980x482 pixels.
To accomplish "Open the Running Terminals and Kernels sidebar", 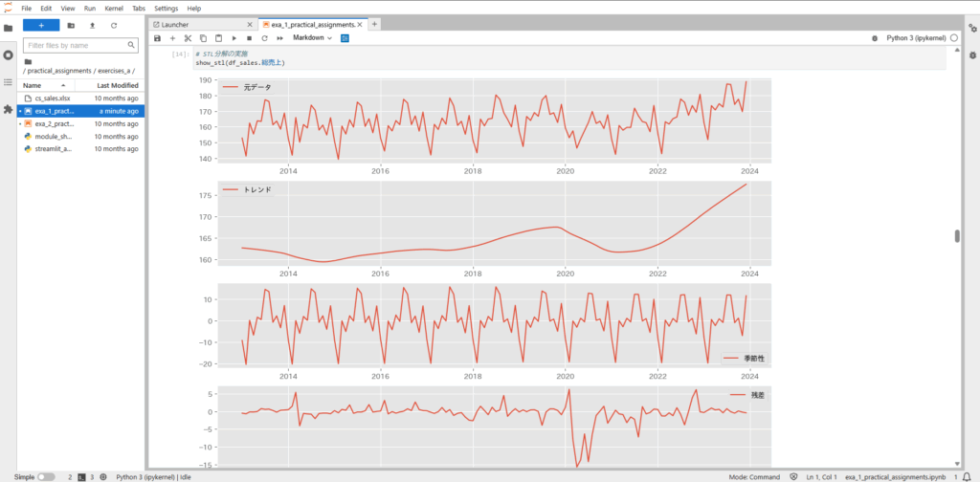I will point(9,55).
